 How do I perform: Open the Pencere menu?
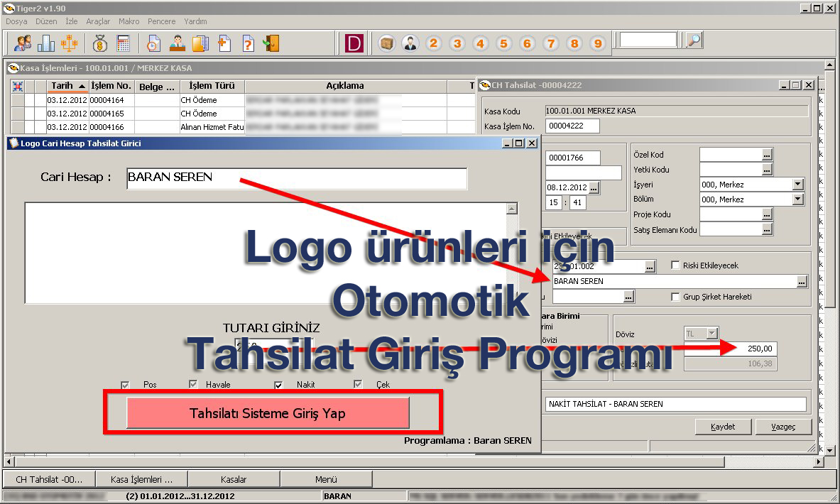tap(161, 21)
